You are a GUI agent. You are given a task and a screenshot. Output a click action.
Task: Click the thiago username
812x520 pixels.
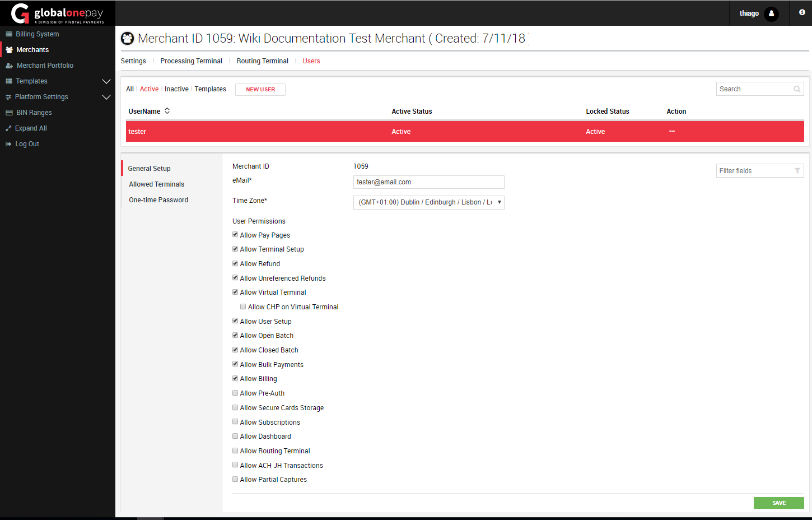[x=749, y=13]
